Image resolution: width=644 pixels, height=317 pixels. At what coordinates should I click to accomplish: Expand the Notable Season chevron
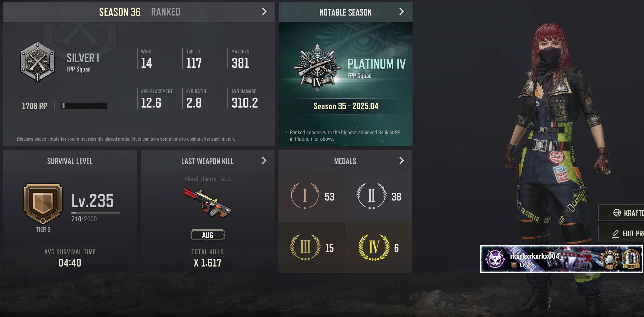[x=402, y=12]
